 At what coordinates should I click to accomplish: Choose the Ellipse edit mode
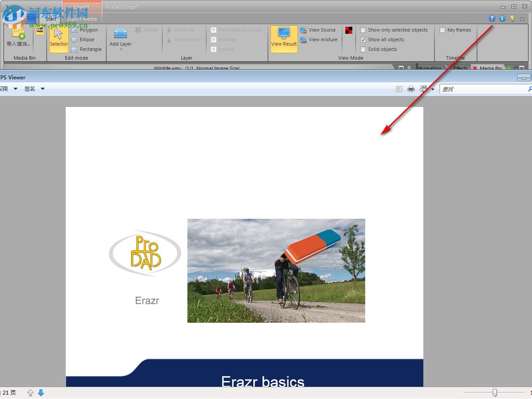pos(82,39)
